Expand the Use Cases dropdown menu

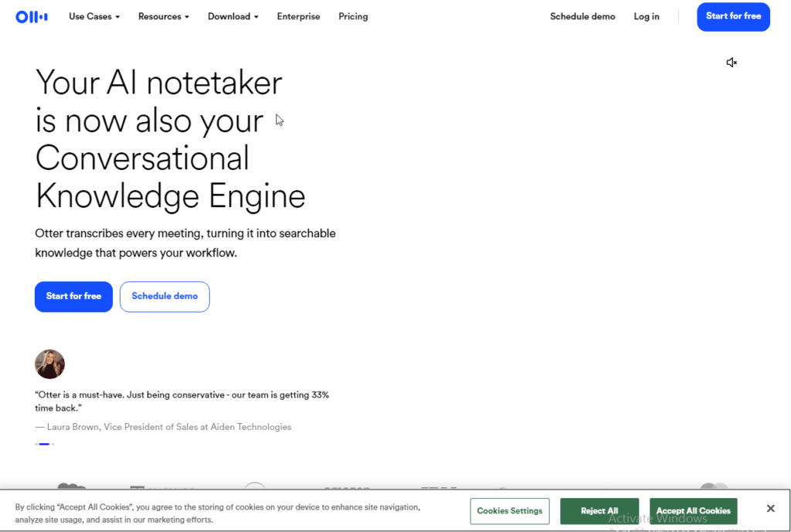(x=94, y=17)
